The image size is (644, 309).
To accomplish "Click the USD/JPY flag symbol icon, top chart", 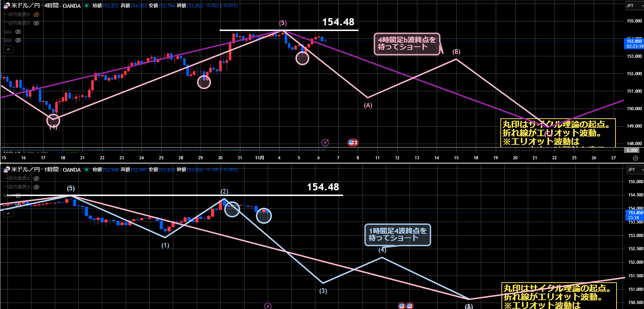I will tap(6, 6).
